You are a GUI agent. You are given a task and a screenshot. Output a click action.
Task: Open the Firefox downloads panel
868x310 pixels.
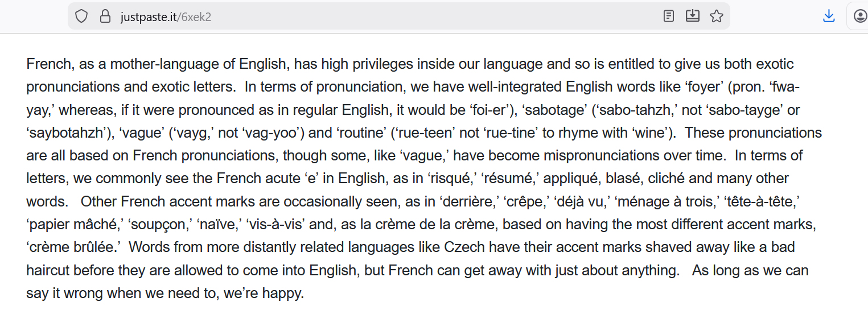pos(829,16)
